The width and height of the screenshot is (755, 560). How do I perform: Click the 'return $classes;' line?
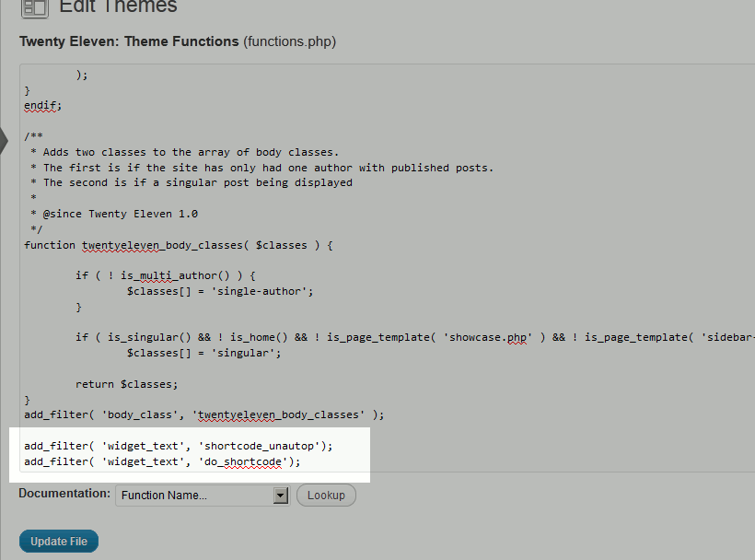[127, 383]
